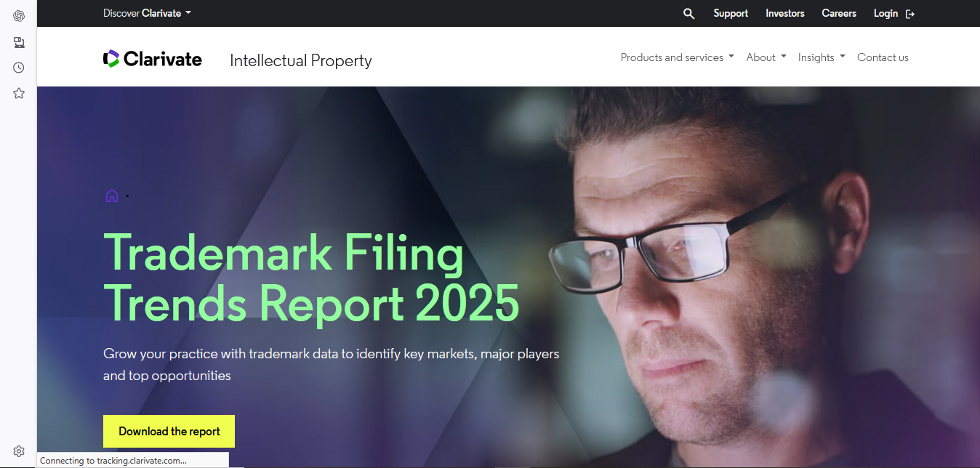Expand the Insights dropdown

point(822,57)
